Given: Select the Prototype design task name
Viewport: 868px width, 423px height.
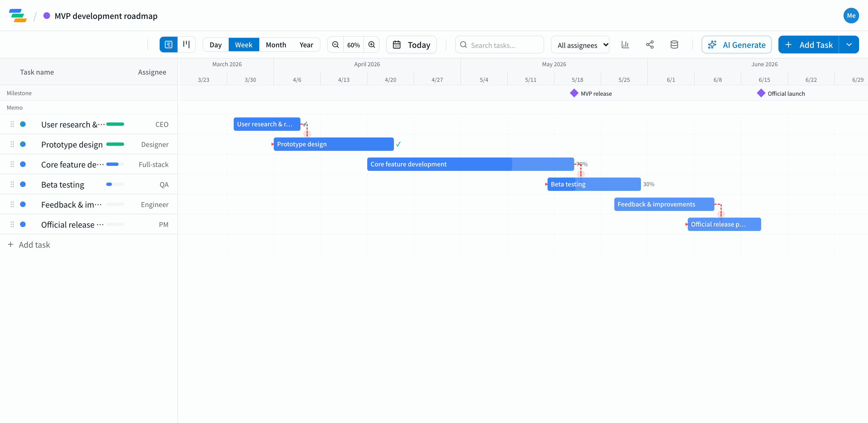Looking at the screenshot, I should click(x=72, y=145).
